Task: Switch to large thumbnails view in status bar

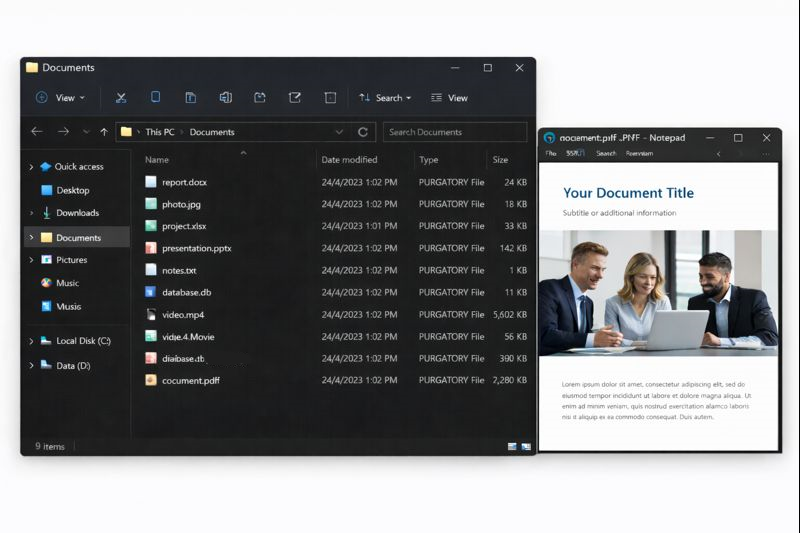Action: coord(526,446)
